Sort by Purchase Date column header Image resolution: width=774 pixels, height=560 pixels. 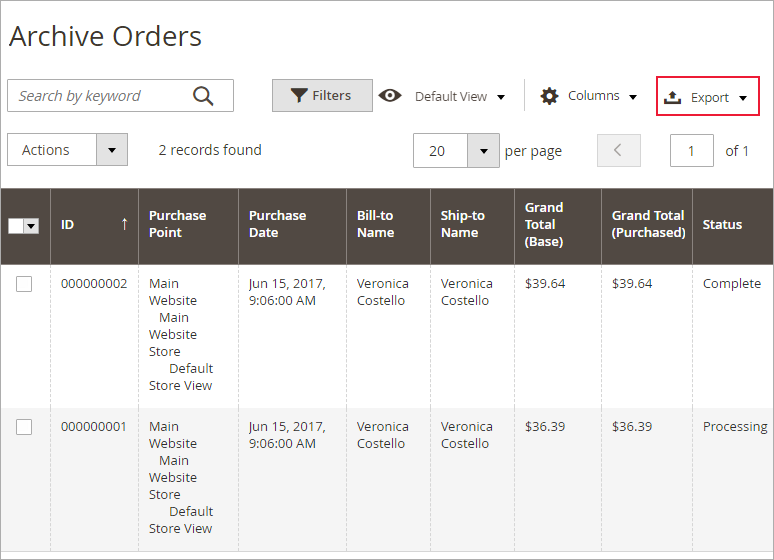click(277, 224)
